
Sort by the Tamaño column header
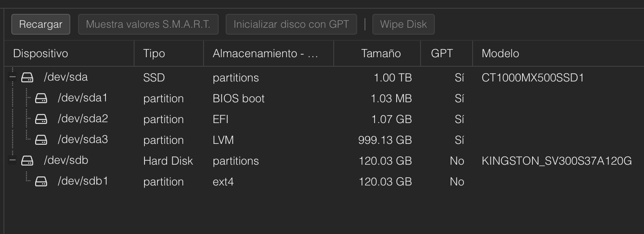coord(381,54)
